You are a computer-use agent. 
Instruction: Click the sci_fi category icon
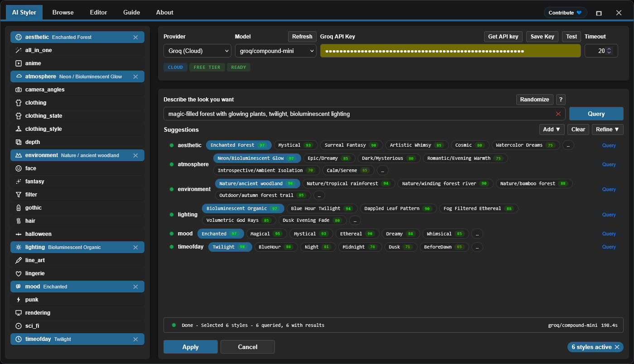click(19, 326)
